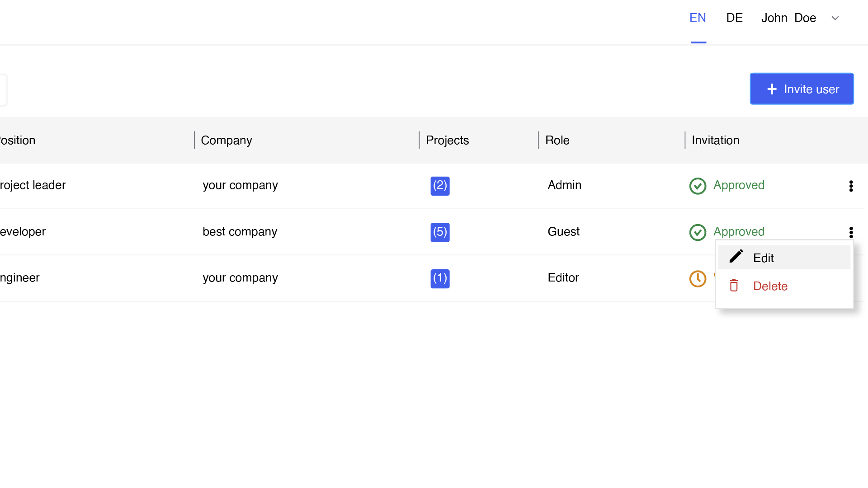
Task: Click 'your company' in the Editor row
Action: point(240,277)
